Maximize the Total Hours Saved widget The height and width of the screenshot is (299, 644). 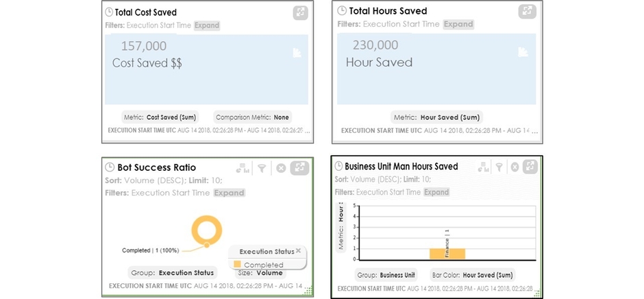(527, 12)
